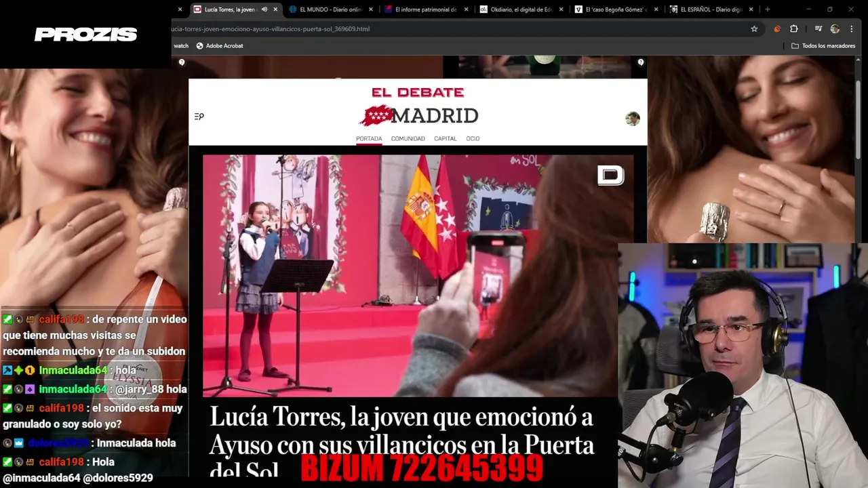Click the El Debate user avatar

pos(633,119)
